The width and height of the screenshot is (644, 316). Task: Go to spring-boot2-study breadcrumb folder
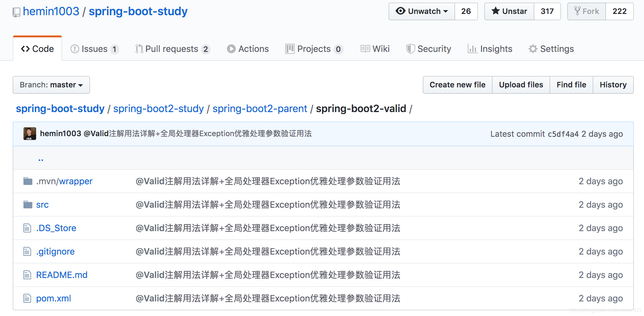[x=158, y=109]
